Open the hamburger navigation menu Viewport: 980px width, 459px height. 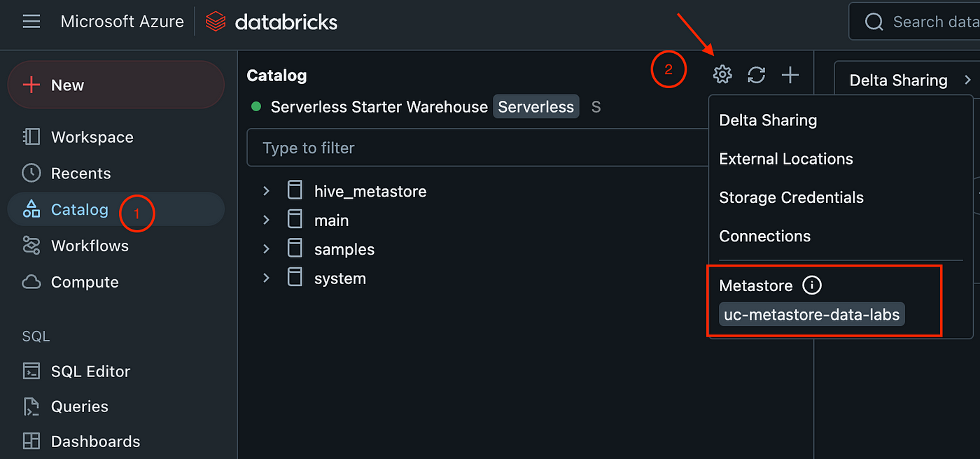coord(31,22)
